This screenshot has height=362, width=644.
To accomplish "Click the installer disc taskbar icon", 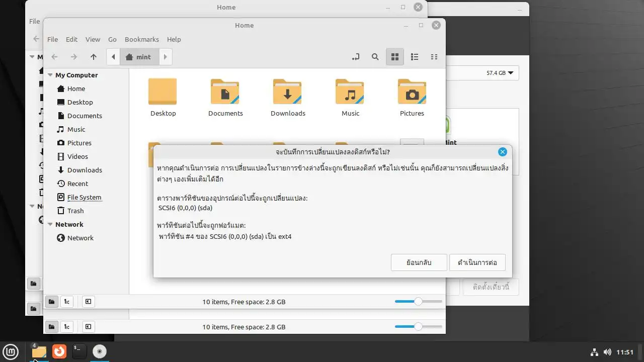I will coord(100,351).
